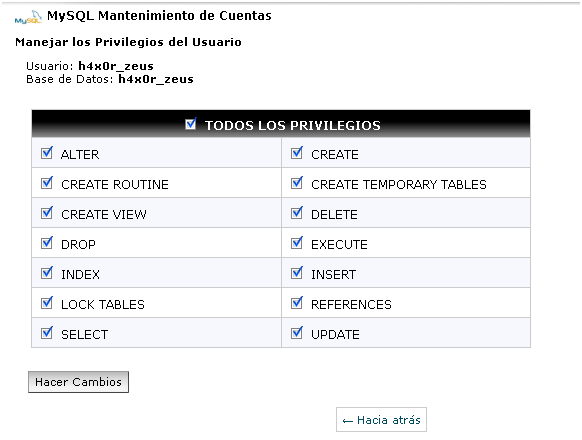Toggle the EXECUTE privilege checkbox
582x440 pixels.
[x=297, y=243]
